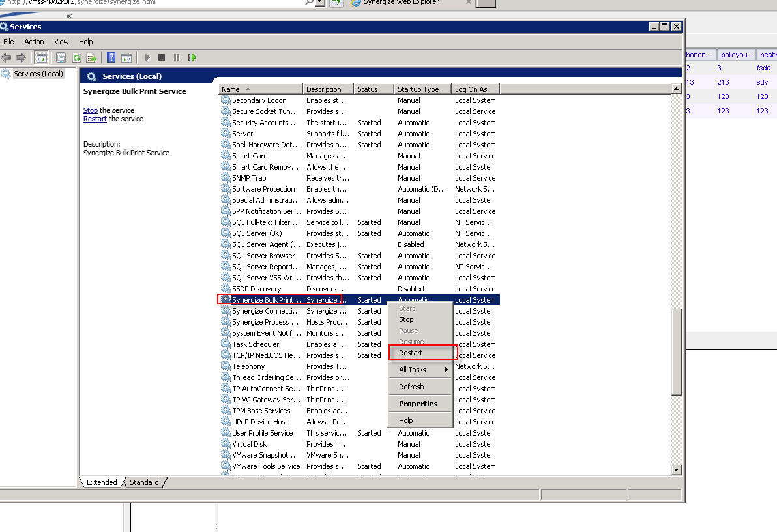Select the Synergize Connecti... service row

point(359,311)
